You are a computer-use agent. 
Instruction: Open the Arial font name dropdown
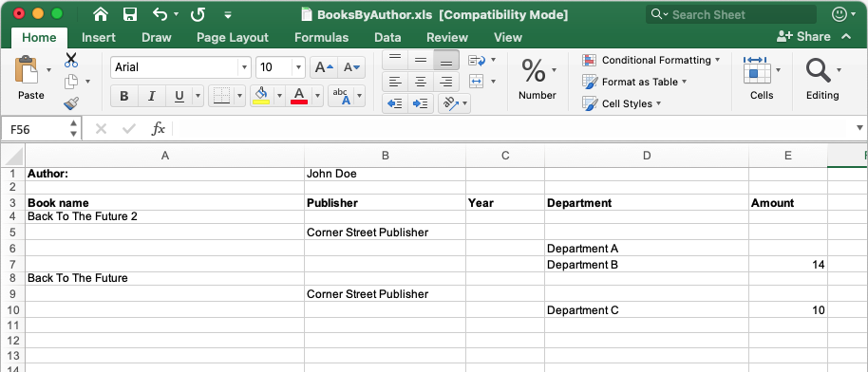coord(244,67)
